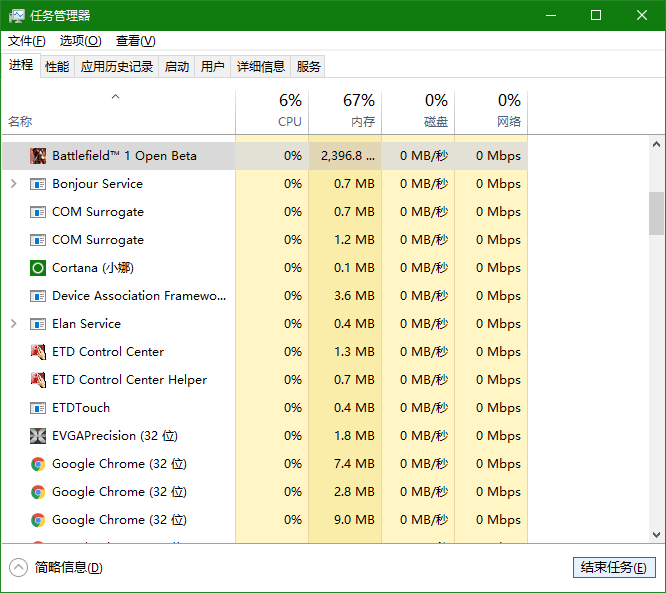Click the 9.0 MB memory value

[354, 520]
